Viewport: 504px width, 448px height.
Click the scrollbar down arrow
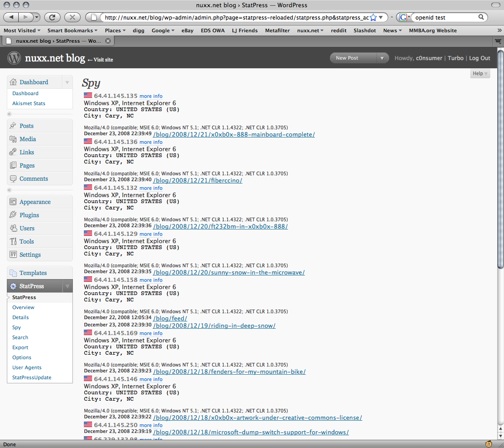click(500, 436)
